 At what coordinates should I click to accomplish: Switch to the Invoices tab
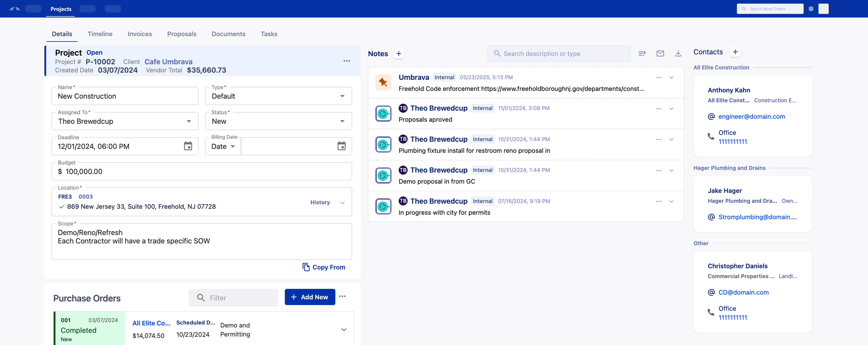[140, 34]
